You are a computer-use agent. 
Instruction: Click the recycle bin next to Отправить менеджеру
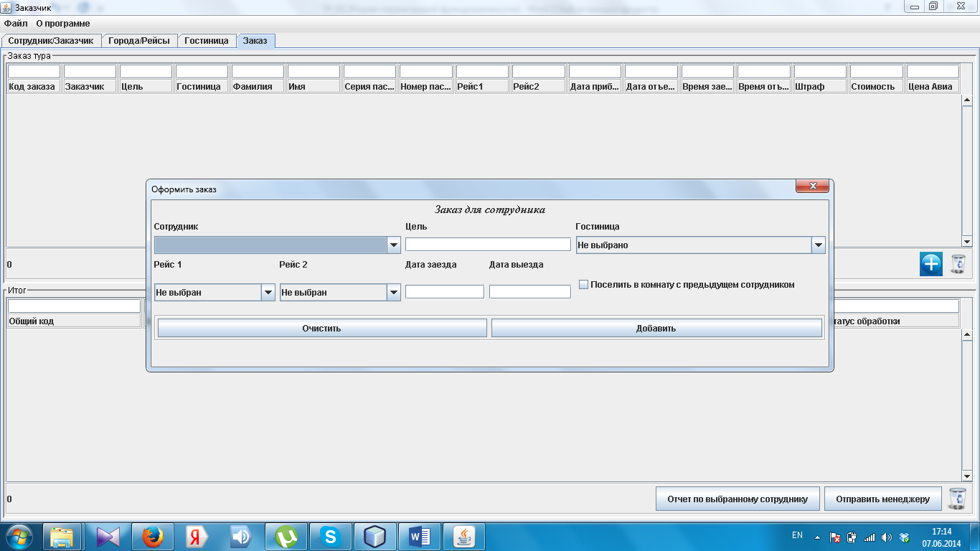pyautogui.click(x=957, y=499)
